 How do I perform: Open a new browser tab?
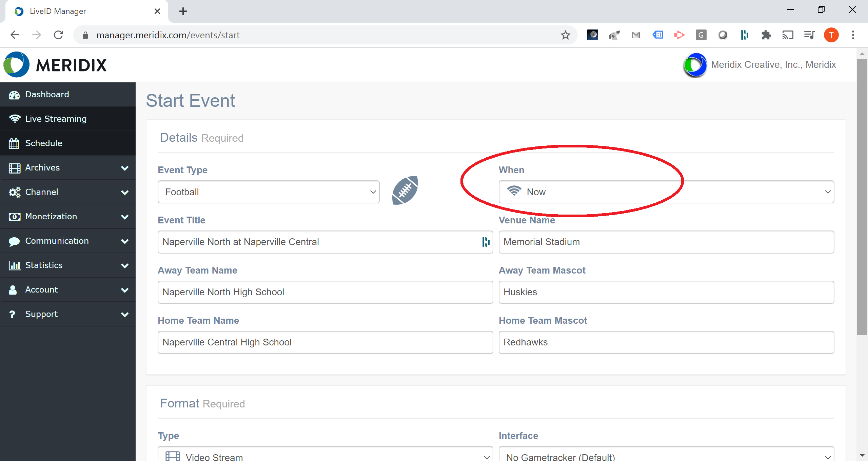point(183,11)
